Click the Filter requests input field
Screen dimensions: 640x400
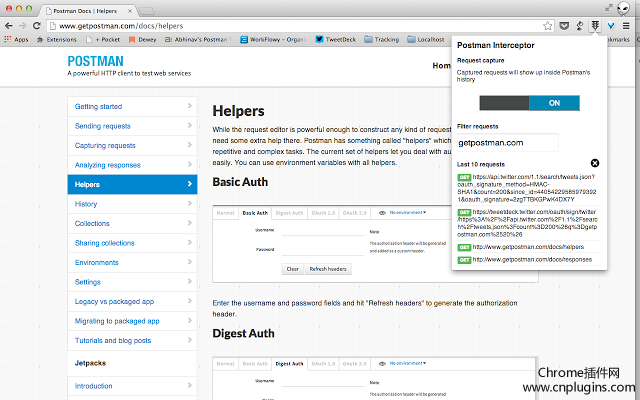coord(507,143)
